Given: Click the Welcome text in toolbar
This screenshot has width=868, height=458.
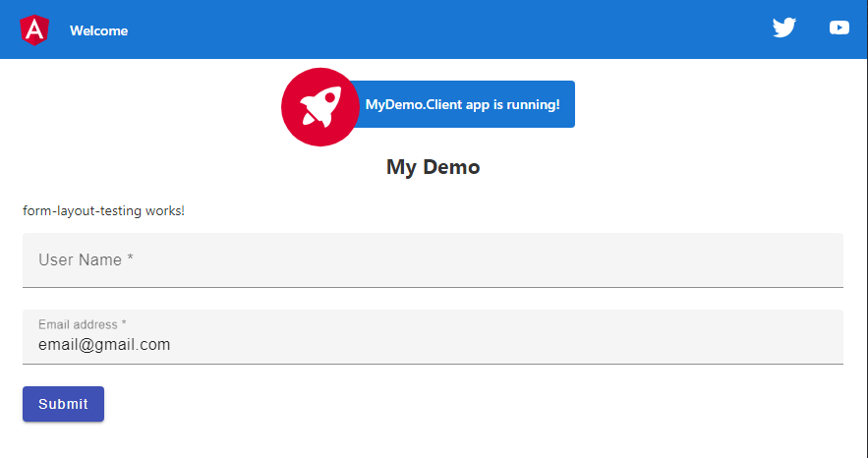Looking at the screenshot, I should coord(98,30).
